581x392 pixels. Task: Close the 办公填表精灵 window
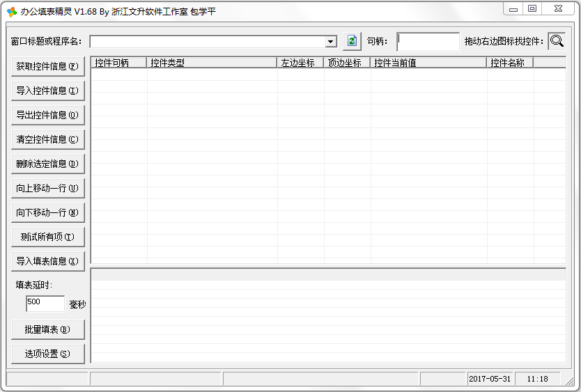[559, 9]
